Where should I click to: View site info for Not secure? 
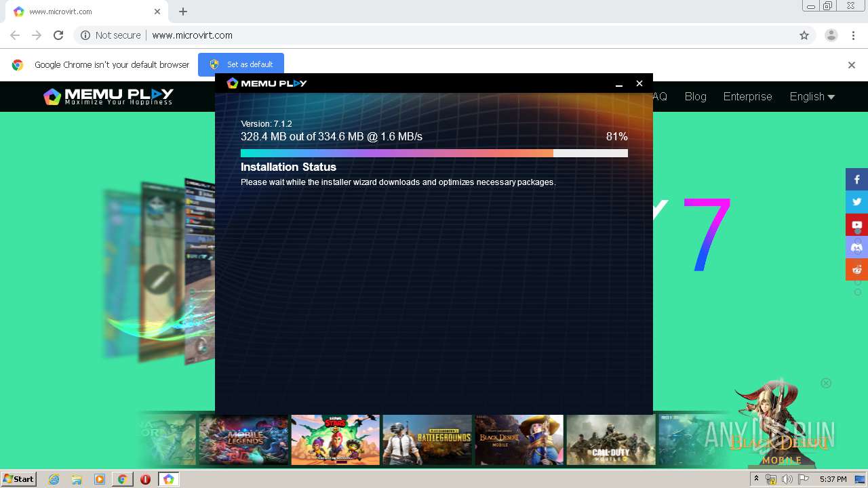[111, 35]
